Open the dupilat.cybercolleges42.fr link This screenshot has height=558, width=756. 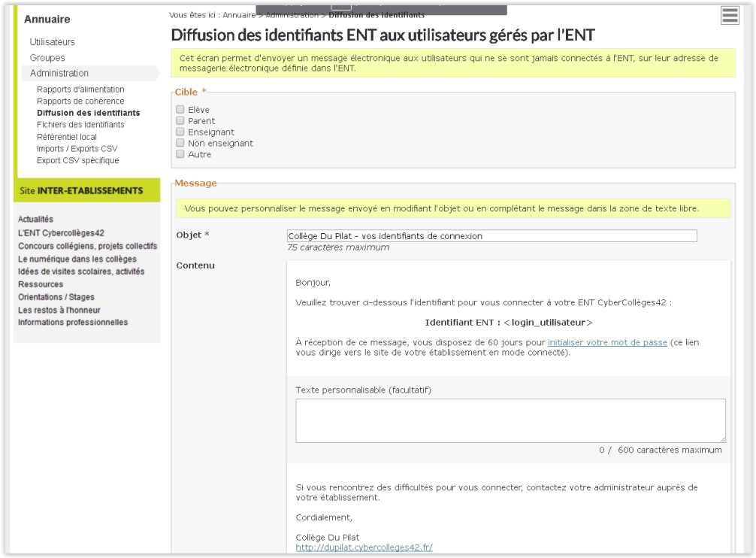[x=364, y=547]
